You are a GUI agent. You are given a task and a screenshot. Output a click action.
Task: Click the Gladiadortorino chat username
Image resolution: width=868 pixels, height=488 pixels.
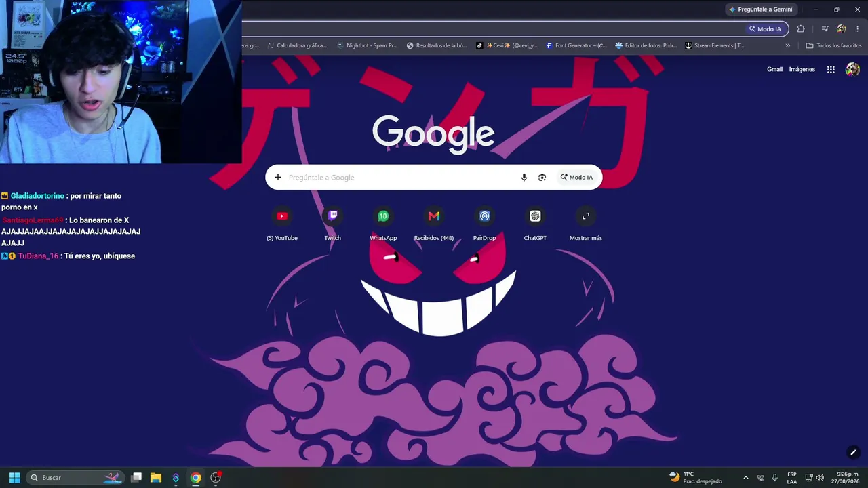[x=37, y=196]
